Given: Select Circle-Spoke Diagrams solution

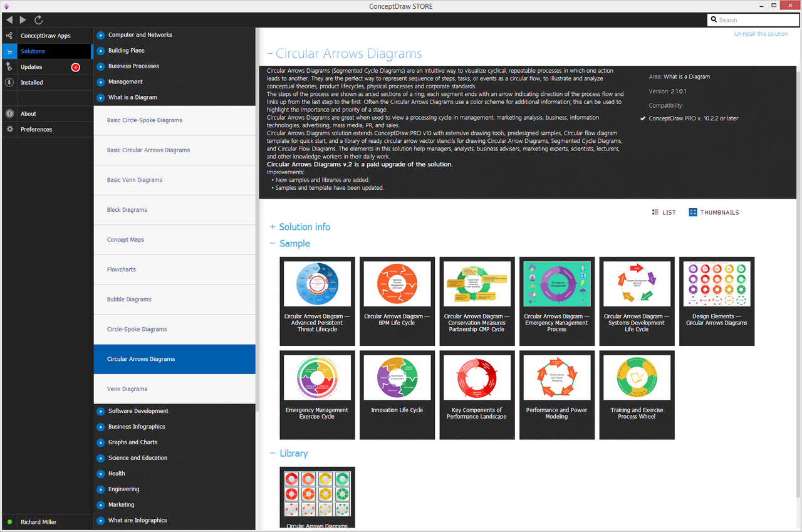Looking at the screenshot, I should (x=174, y=330).
